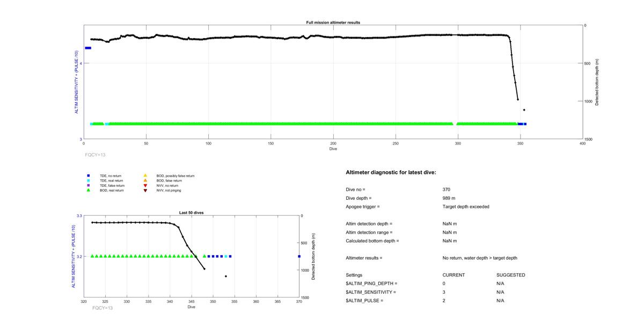Click the dive number value 370 in diagnostics
This screenshot has height=334, width=644.
coord(447,190)
